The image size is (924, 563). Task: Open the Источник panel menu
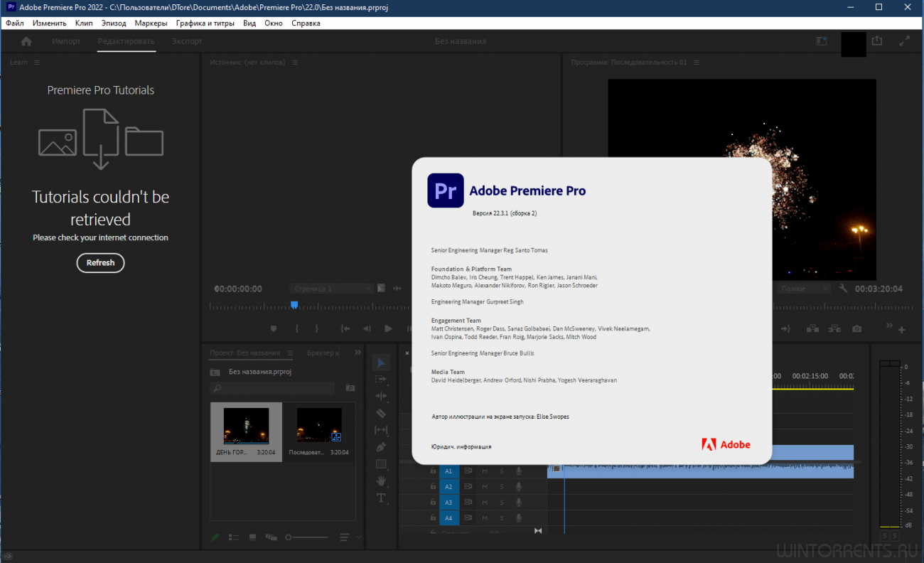click(x=295, y=63)
